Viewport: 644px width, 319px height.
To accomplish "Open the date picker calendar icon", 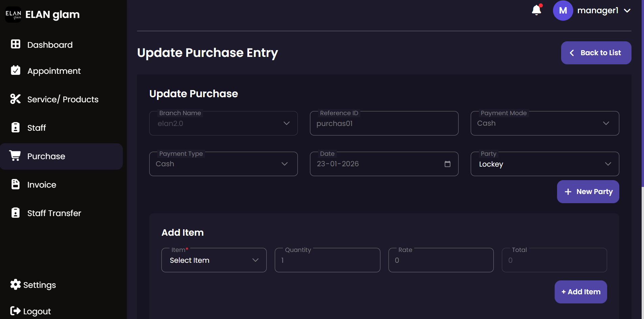I will [x=447, y=164].
